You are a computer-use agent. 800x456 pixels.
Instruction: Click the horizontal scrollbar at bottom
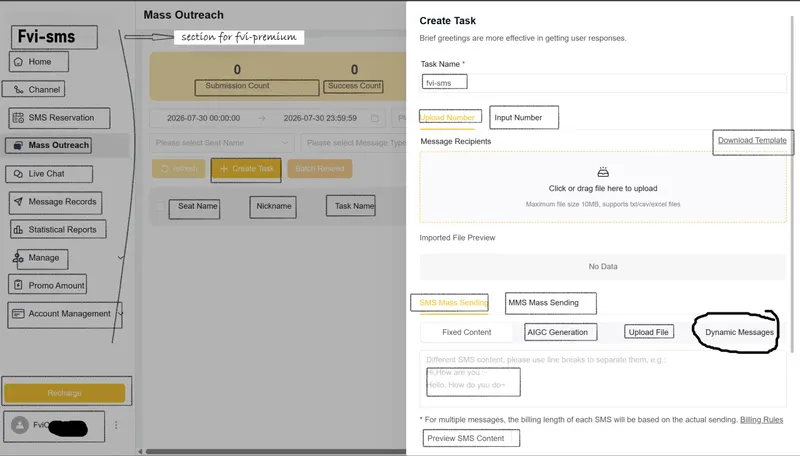coord(276,451)
